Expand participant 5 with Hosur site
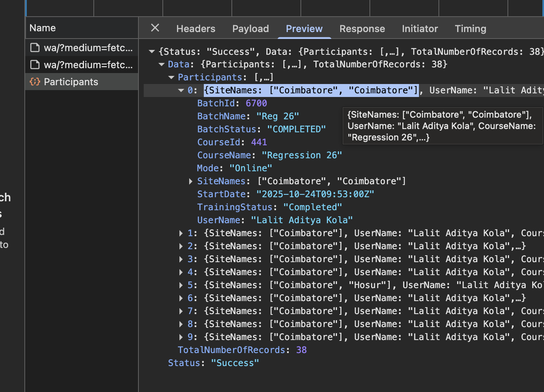Viewport: 544px width, 392px height. (181, 285)
